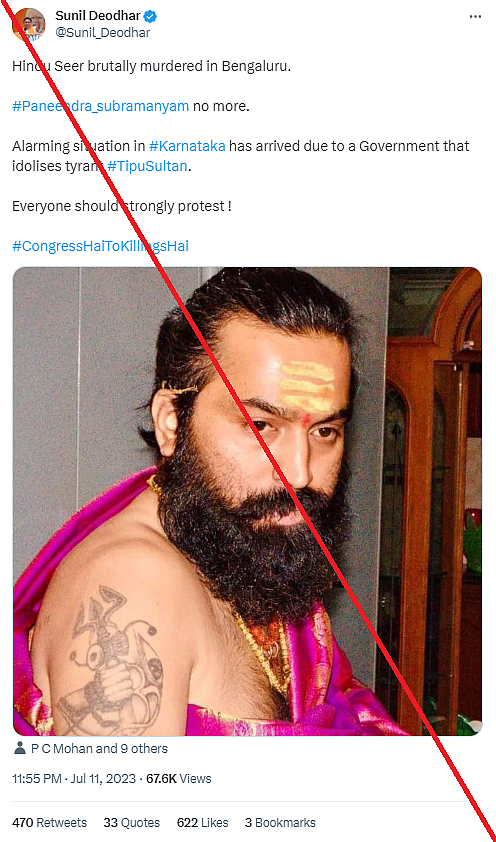The width and height of the screenshot is (496, 842).
Task: Open the #CongressHaiToKillingsHai hashtag
Action: (100, 246)
